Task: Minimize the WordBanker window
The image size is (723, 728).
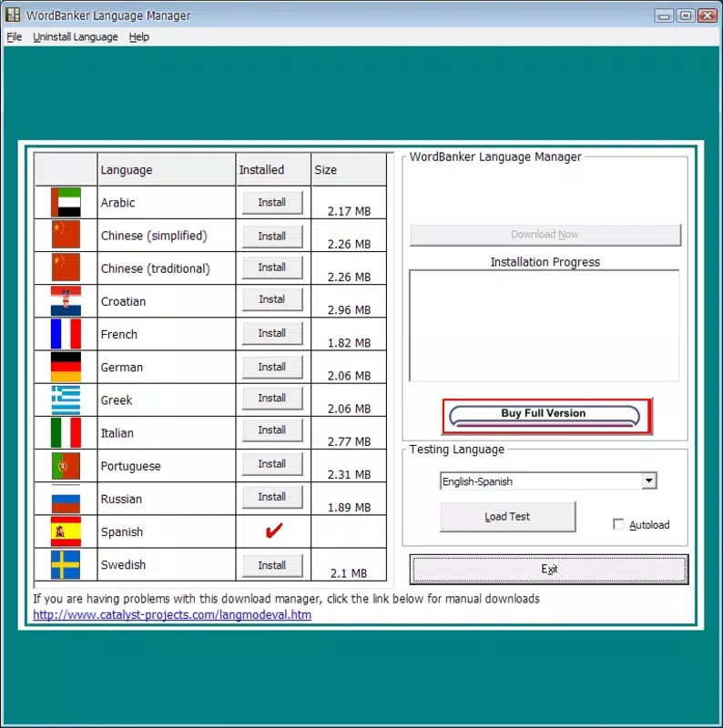Action: tap(664, 15)
